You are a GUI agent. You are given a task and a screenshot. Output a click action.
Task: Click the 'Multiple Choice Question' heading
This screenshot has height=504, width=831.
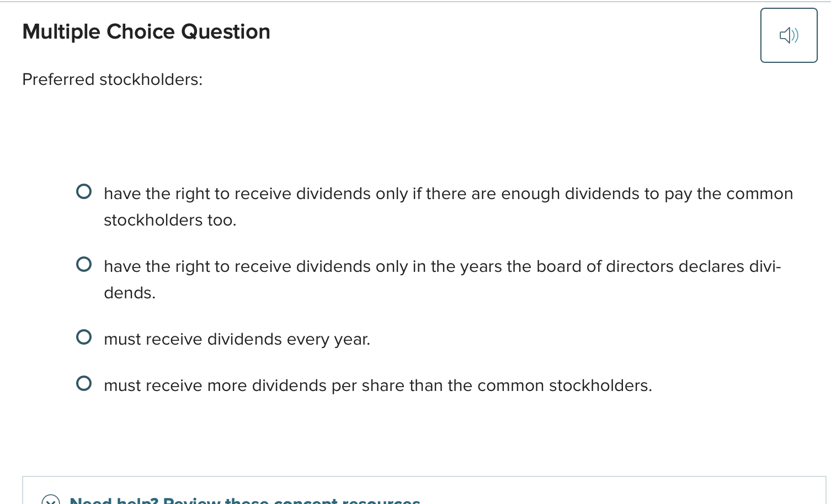coord(146,31)
